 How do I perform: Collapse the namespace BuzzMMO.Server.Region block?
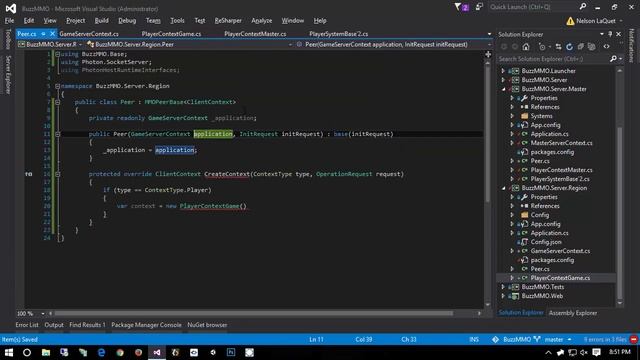coord(58,86)
